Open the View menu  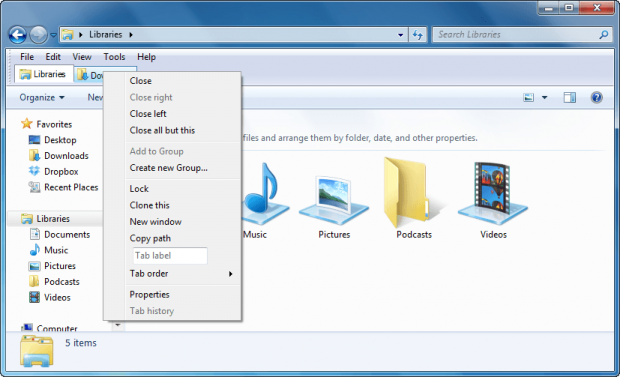[x=81, y=57]
